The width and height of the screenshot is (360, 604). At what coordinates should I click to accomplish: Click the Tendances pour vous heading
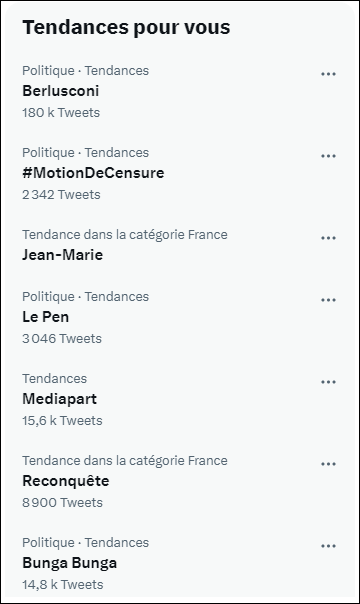coord(126,28)
